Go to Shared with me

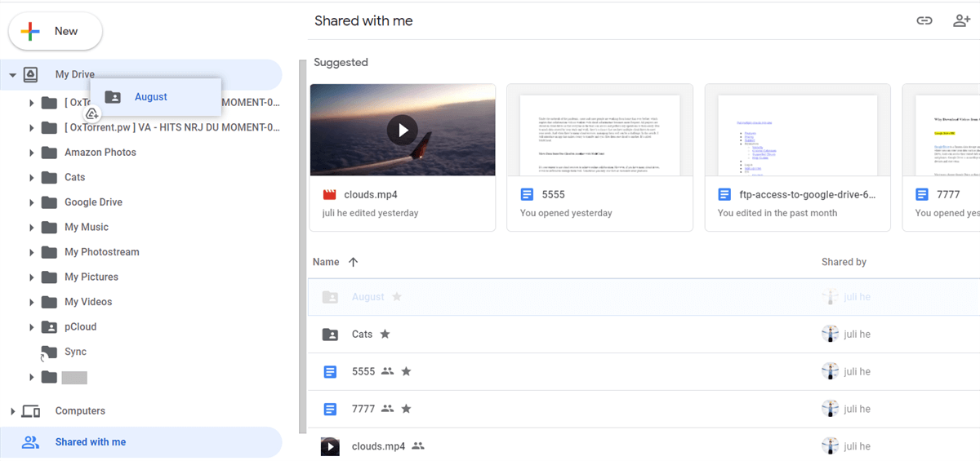click(91, 442)
